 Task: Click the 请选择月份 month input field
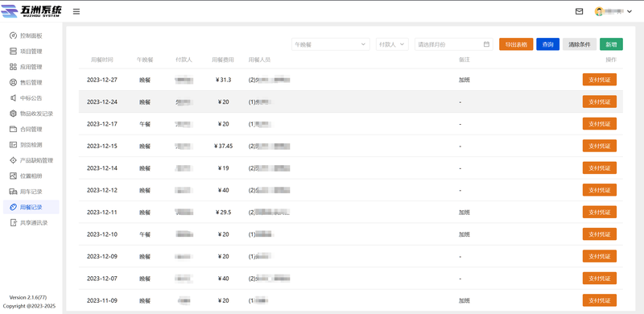[454, 44]
